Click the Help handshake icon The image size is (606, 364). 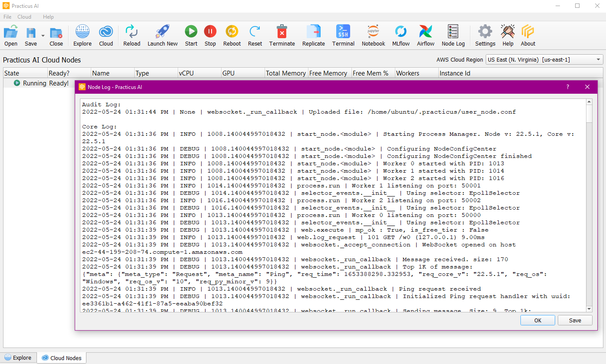click(508, 35)
